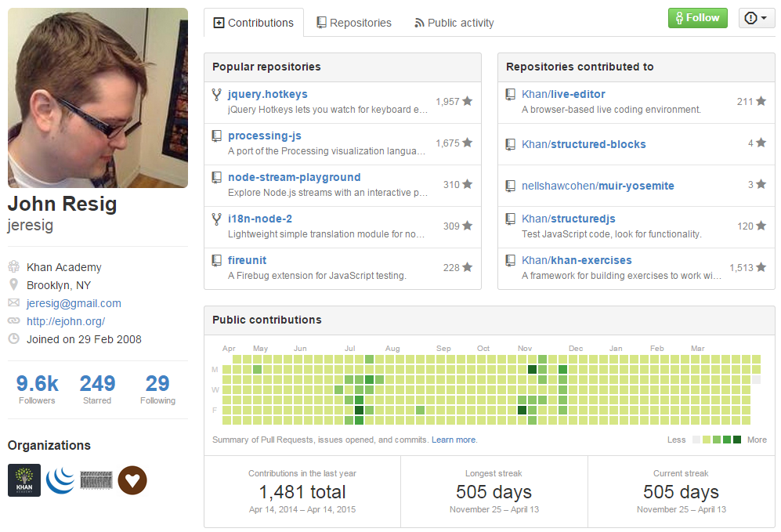Click the repo icon beside nellshawcohen/muir-yosemite
The width and height of the screenshot is (781, 532).
tap(511, 186)
